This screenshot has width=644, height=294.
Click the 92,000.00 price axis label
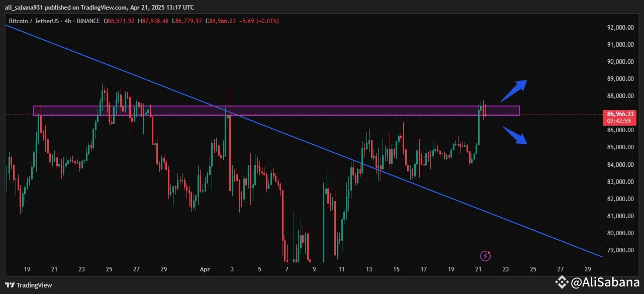[x=620, y=28]
